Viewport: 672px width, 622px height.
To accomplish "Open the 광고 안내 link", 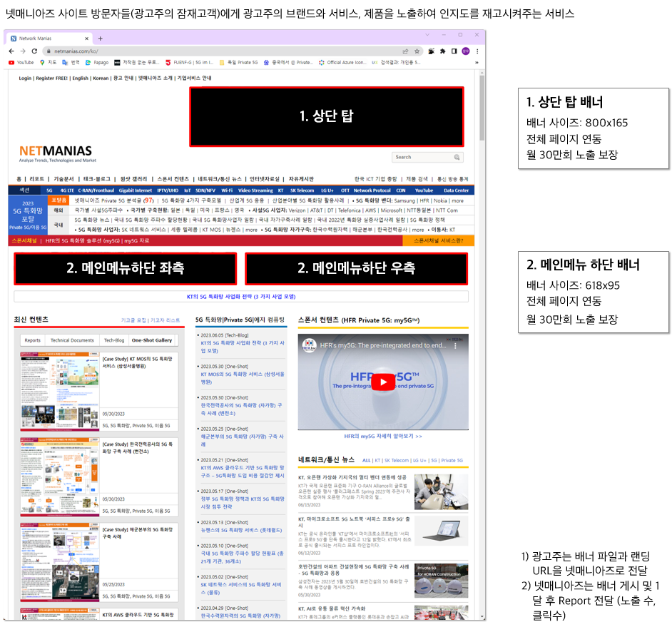I will [x=123, y=78].
